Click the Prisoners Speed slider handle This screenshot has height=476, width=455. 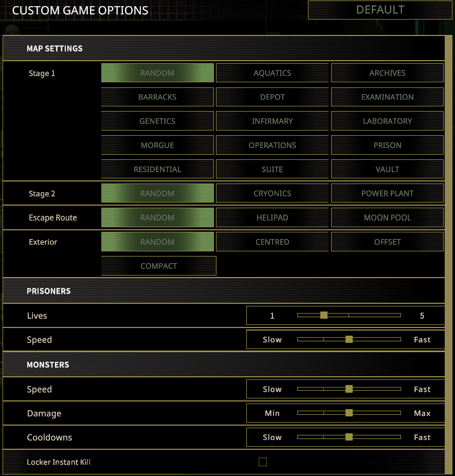(349, 339)
